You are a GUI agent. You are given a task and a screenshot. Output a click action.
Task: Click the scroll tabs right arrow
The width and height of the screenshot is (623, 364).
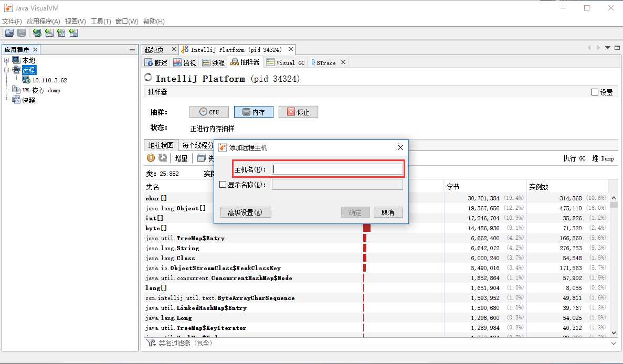tap(598, 48)
